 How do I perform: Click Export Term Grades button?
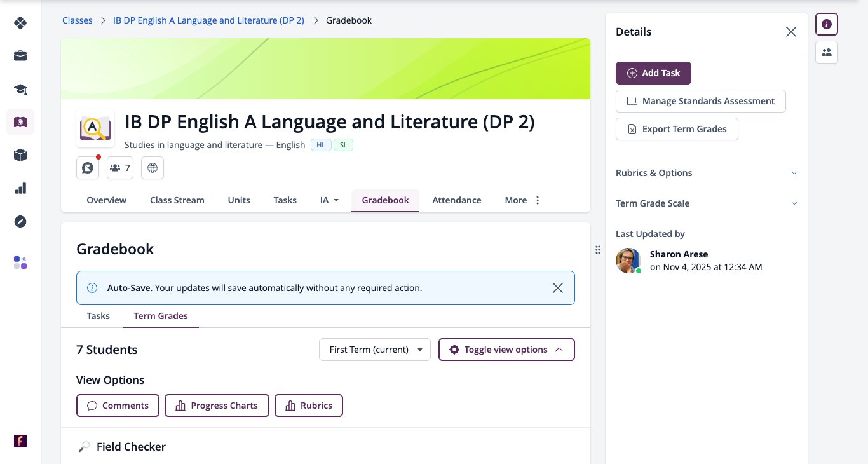click(x=677, y=129)
